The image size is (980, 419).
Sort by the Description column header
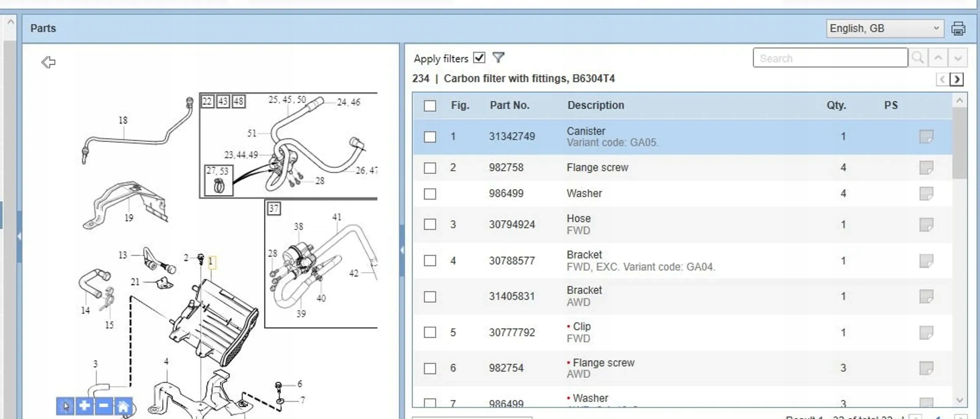point(596,105)
